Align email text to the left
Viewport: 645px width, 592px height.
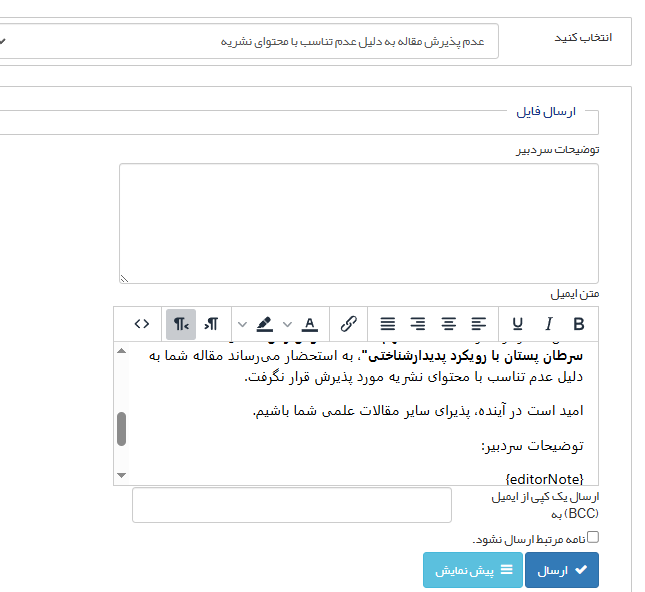[480, 324]
